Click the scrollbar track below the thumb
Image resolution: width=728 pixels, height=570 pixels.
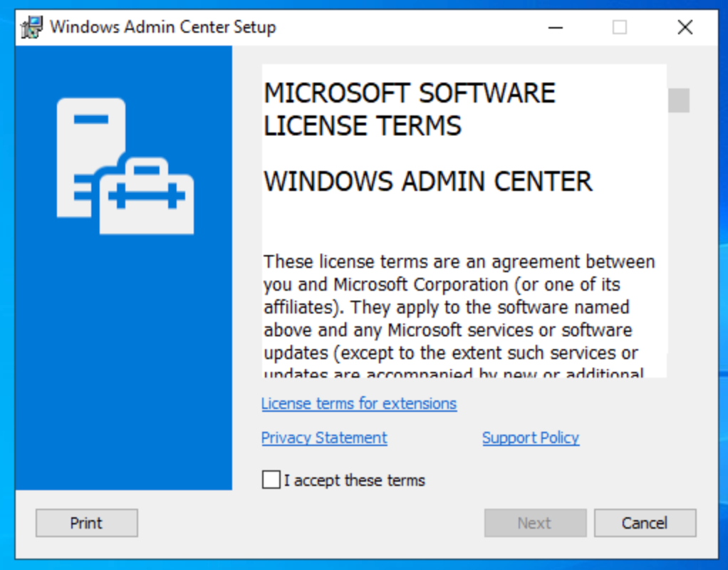coord(679,249)
